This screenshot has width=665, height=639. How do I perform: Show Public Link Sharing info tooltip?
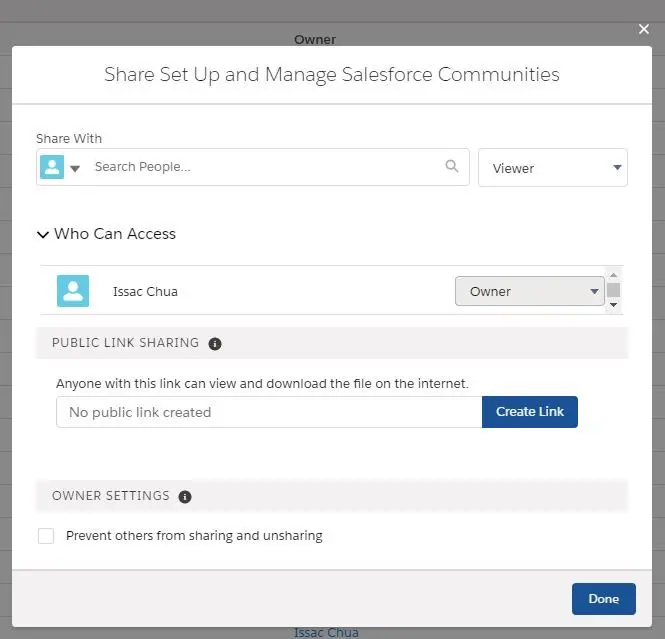[215, 343]
